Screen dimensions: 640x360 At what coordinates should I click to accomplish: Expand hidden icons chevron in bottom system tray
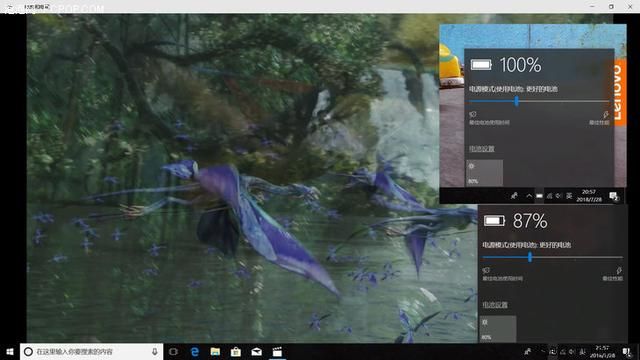542,351
